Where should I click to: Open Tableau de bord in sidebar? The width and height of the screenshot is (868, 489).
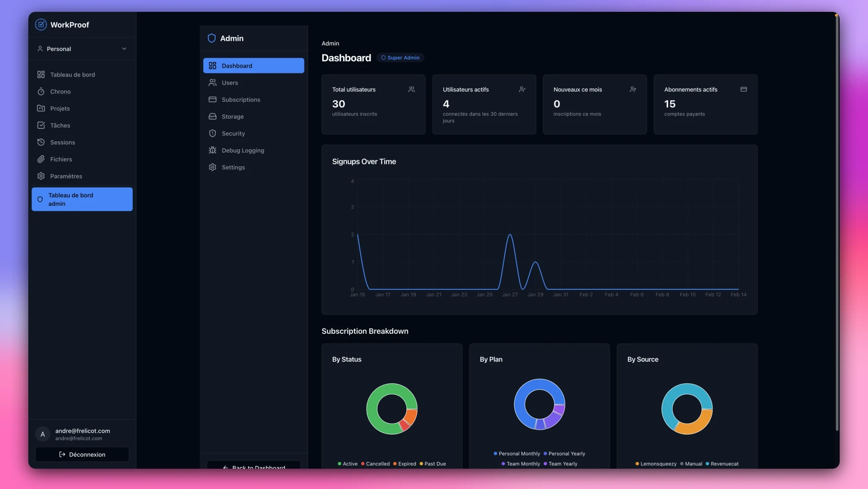click(x=82, y=74)
